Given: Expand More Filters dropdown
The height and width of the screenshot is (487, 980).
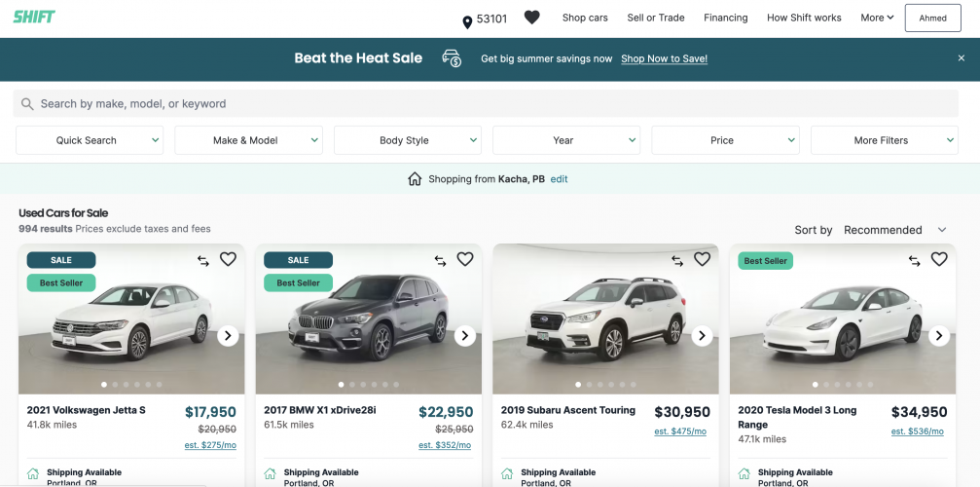Looking at the screenshot, I should (885, 140).
